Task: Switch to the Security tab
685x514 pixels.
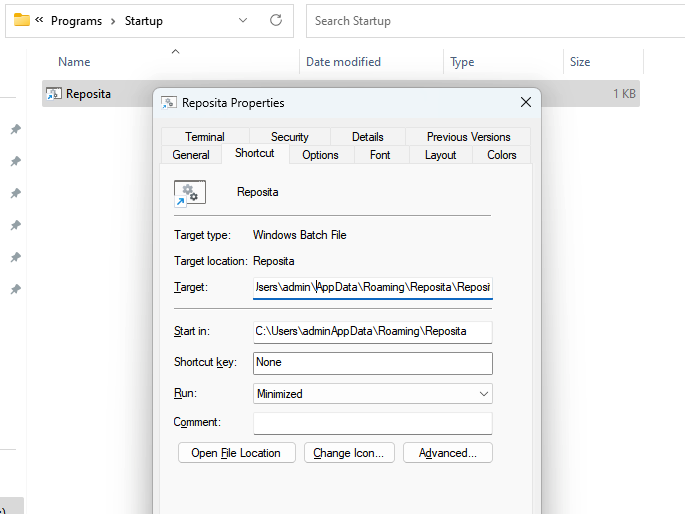Action: [x=289, y=137]
